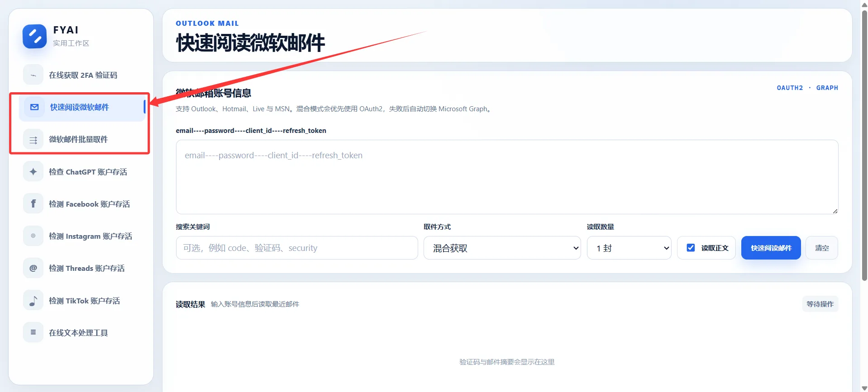
Task: Select 快速阅读微软邮件 in the sidebar
Action: [x=82, y=107]
